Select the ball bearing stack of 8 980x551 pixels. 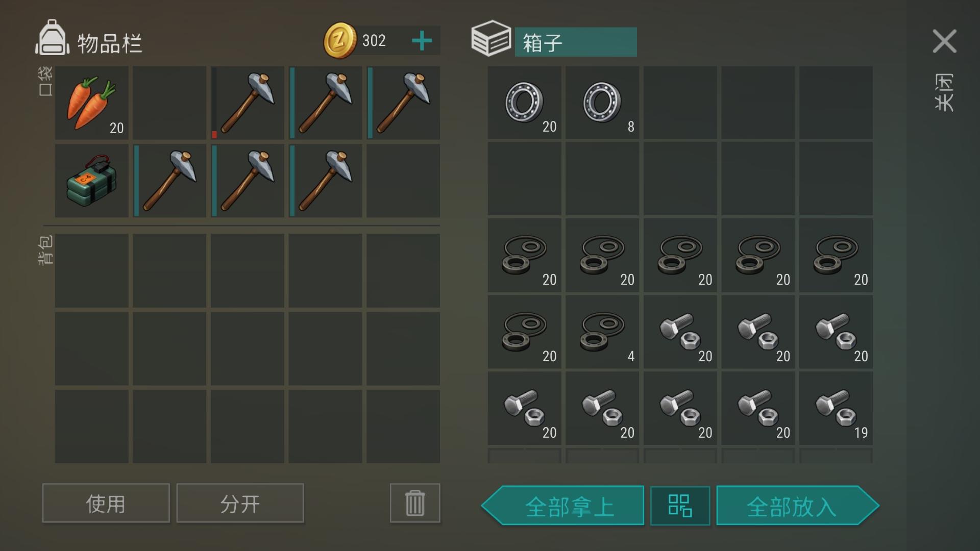(602, 102)
